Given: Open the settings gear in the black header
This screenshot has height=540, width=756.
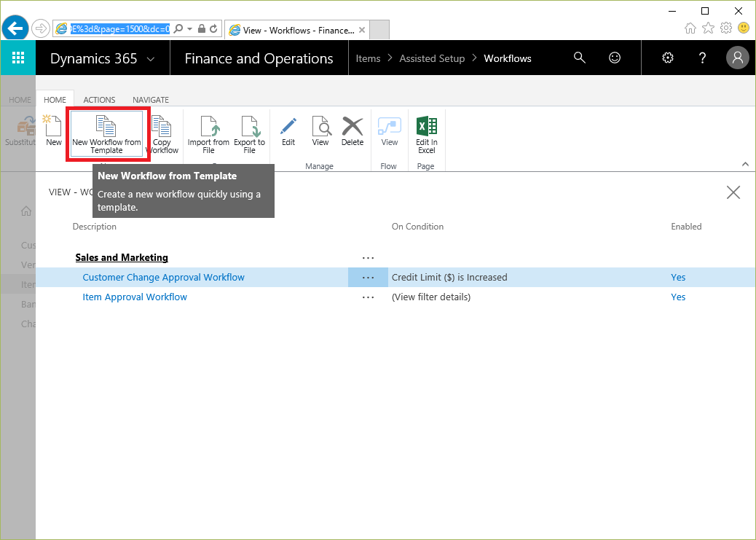Looking at the screenshot, I should coord(668,58).
